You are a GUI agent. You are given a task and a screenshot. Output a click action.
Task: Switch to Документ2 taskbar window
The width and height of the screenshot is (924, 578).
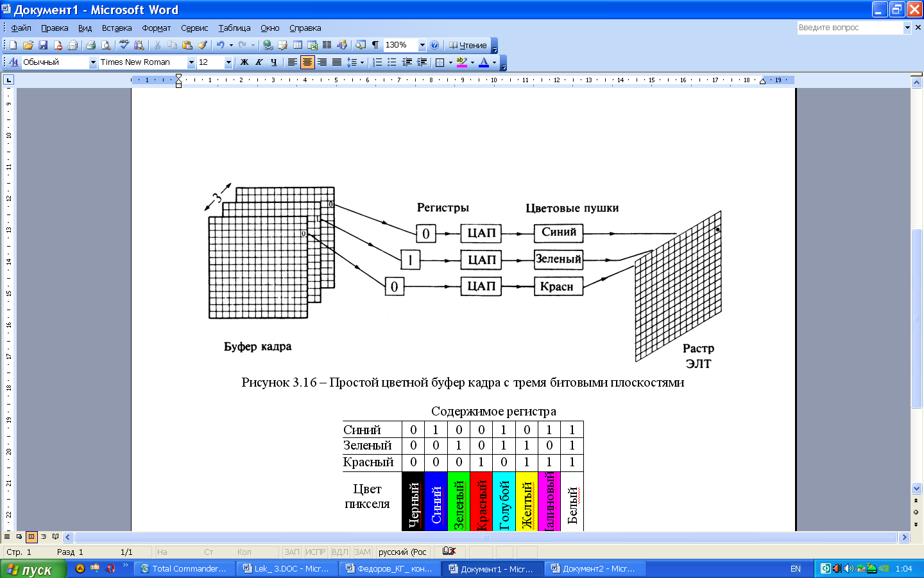click(594, 569)
